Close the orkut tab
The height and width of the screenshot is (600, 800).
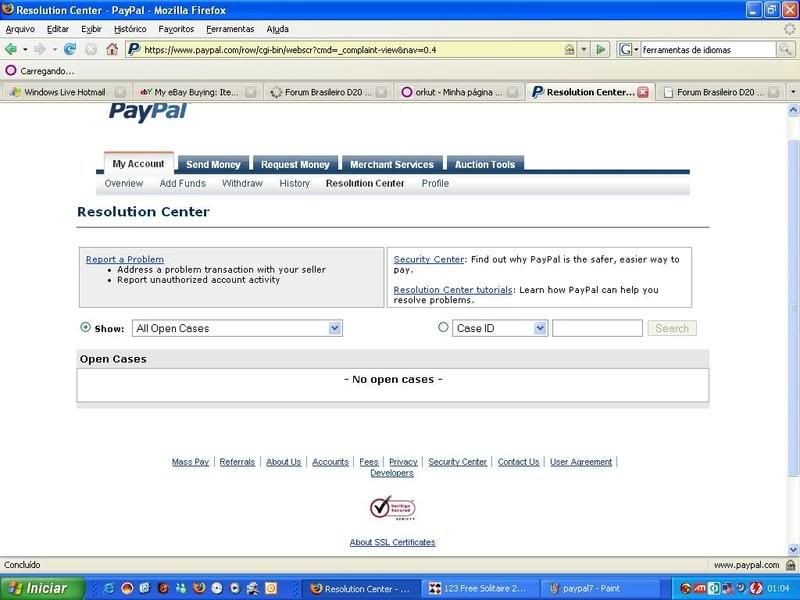point(513,92)
